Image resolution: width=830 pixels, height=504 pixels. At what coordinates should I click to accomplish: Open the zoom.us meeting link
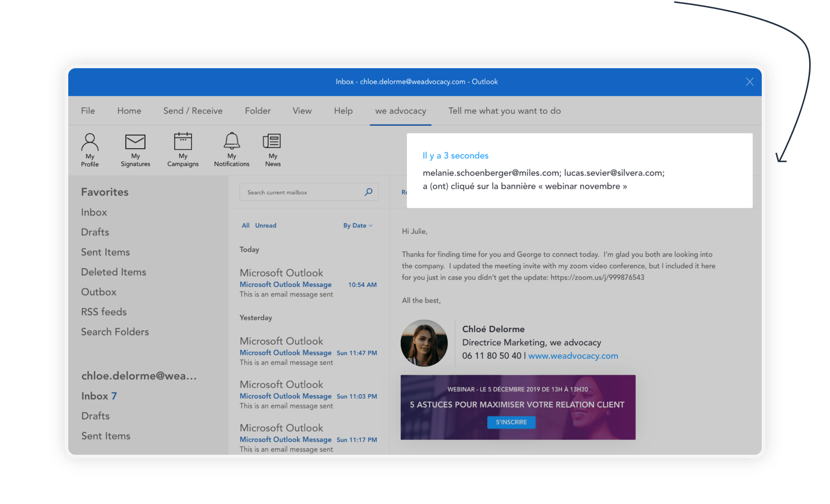pos(597,277)
